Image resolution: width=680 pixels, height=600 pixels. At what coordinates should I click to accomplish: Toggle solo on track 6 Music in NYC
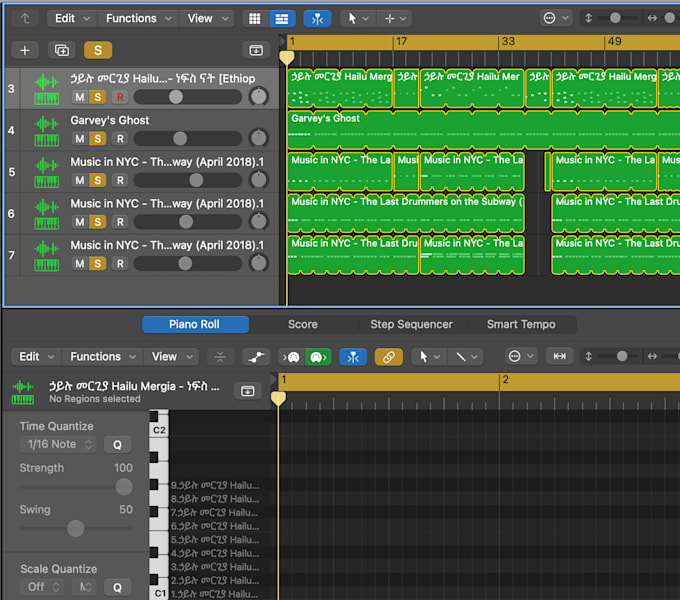(98, 222)
